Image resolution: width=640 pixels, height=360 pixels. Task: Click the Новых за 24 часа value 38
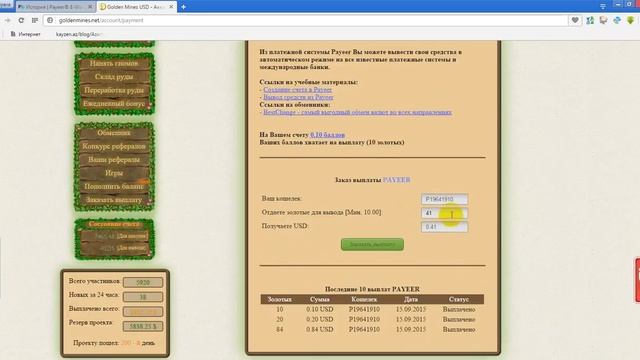point(143,297)
